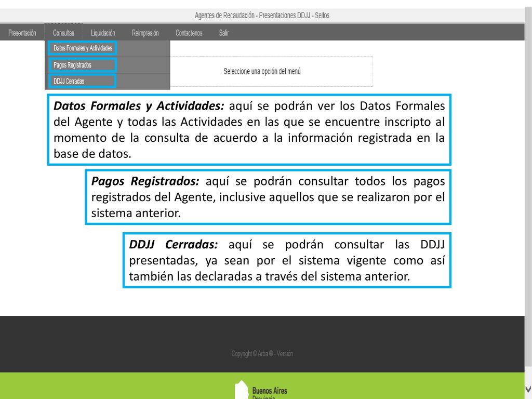Open the Reimpresión menu
Image resolution: width=532 pixels, height=399 pixels.
(x=145, y=33)
